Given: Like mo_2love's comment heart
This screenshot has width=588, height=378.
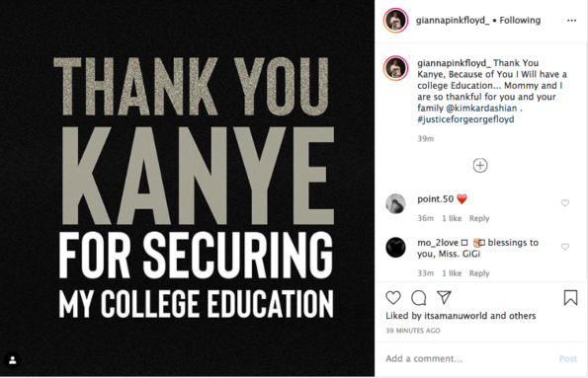Looking at the screenshot, I should [x=564, y=247].
